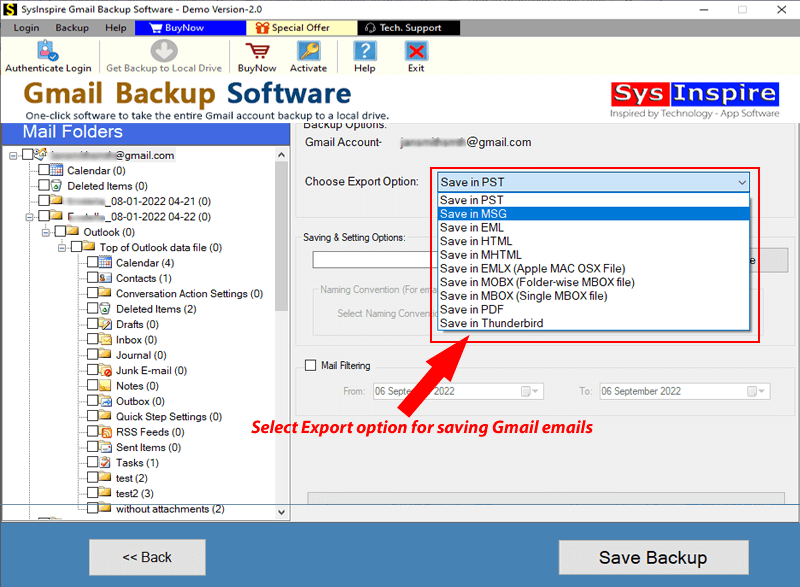This screenshot has width=800, height=587.
Task: Collapse the 08-01-2022 04-22 folder node
Action: pos(30,217)
